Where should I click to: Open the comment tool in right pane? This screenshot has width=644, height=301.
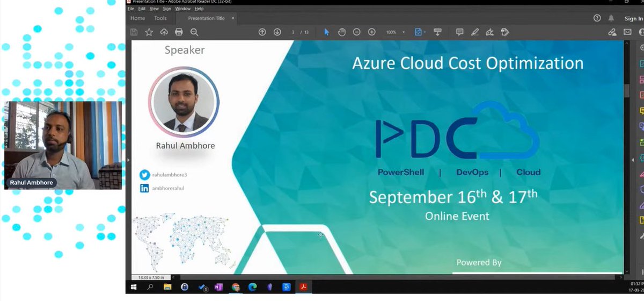coord(641,111)
